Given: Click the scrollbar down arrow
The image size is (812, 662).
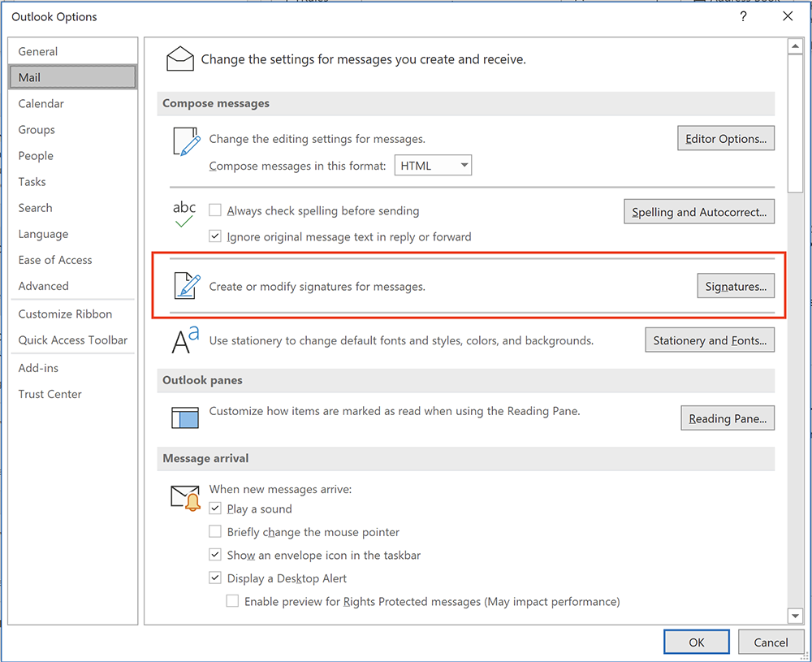Looking at the screenshot, I should pyautogui.click(x=796, y=617).
